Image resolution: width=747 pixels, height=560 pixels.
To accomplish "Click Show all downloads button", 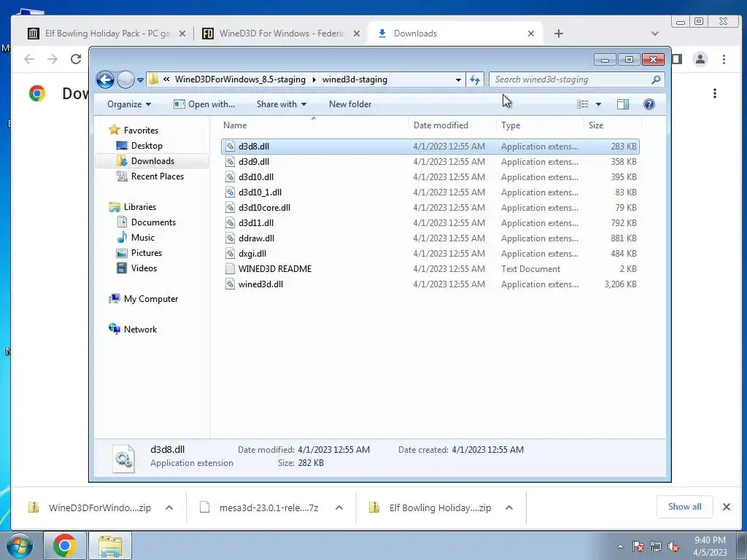I will pyautogui.click(x=684, y=507).
